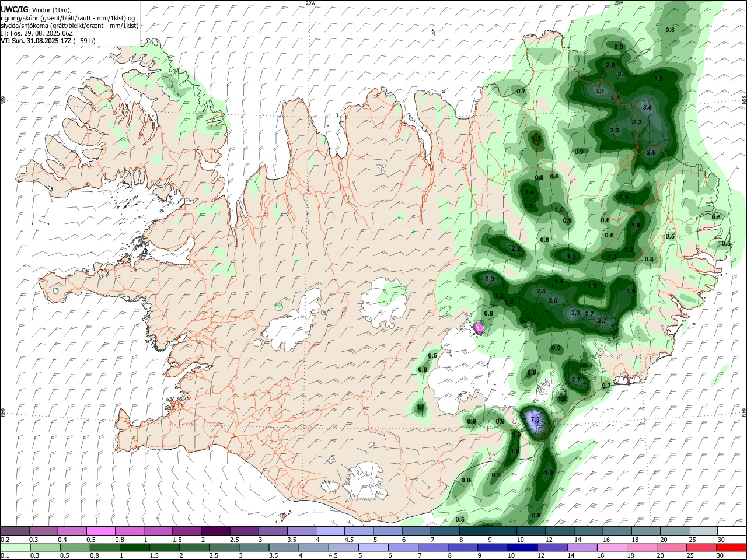Select the 3.3 value on the map

point(575,313)
